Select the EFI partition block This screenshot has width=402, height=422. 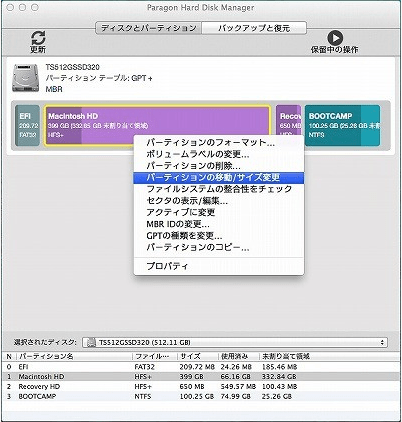coord(28,126)
